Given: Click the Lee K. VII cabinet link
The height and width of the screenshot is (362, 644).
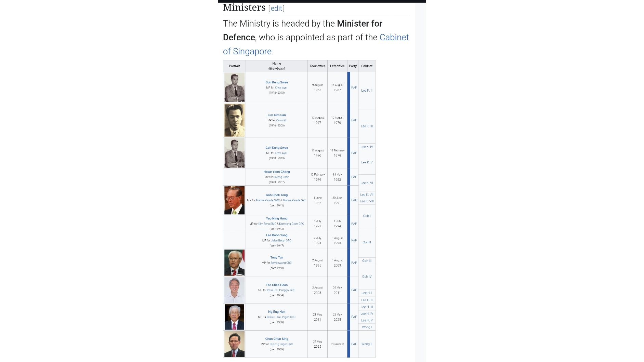Looking at the screenshot, I should [367, 195].
